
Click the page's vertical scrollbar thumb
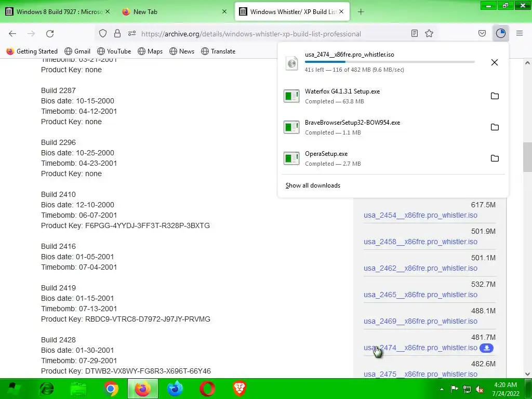527,157
